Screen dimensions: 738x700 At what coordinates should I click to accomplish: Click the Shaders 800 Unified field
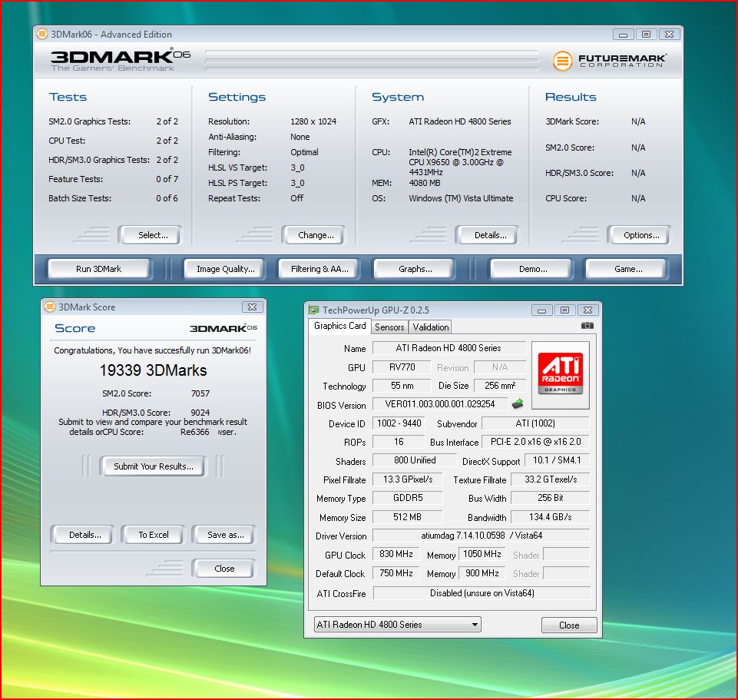(x=415, y=460)
